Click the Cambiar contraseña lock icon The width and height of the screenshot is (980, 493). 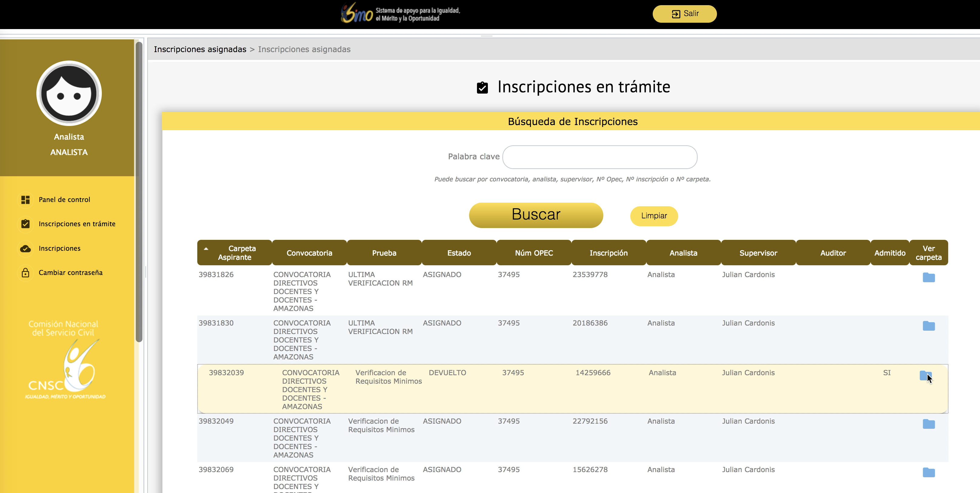click(x=25, y=273)
